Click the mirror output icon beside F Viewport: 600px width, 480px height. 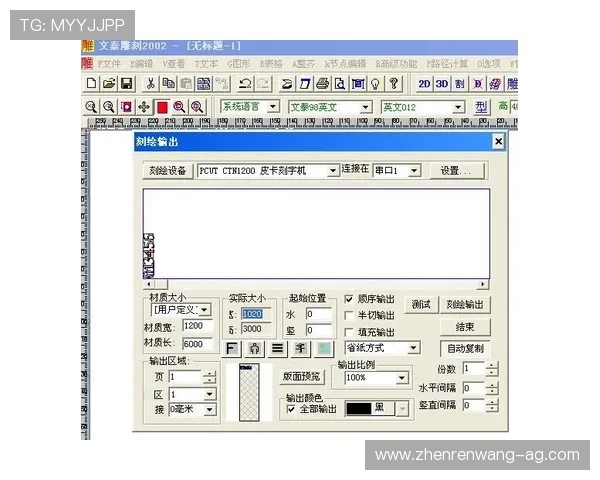pos(254,349)
